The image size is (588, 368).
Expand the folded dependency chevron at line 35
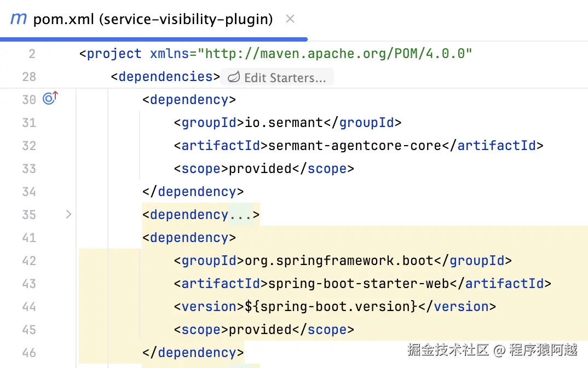pyautogui.click(x=68, y=214)
